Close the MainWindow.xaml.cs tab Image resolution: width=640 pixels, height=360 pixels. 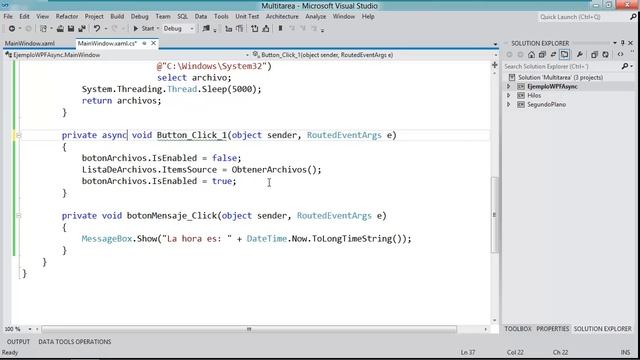pos(153,43)
